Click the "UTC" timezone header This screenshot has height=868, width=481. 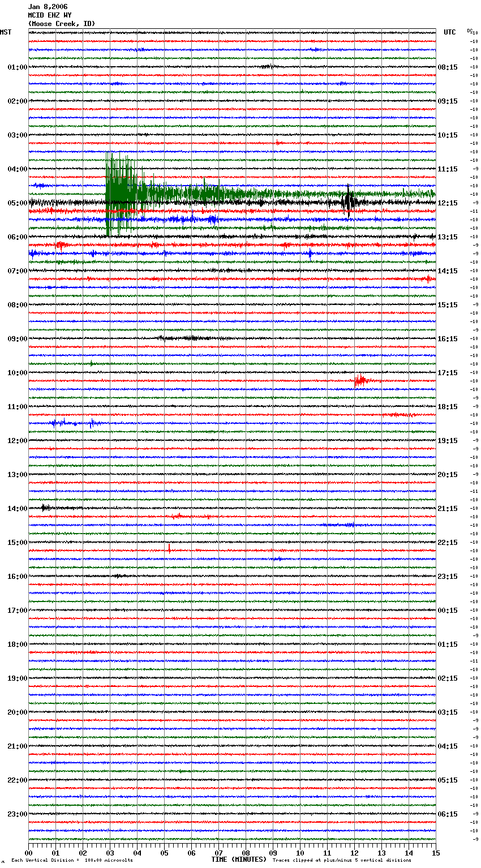click(450, 32)
